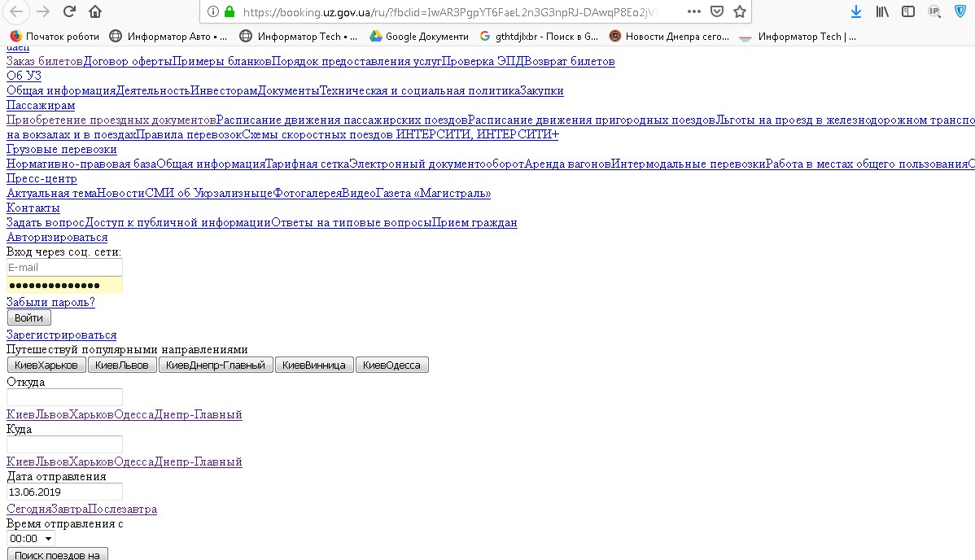Image resolution: width=975 pixels, height=560 pixels.
Task: Save page to Pocket icon
Action: [x=717, y=12]
